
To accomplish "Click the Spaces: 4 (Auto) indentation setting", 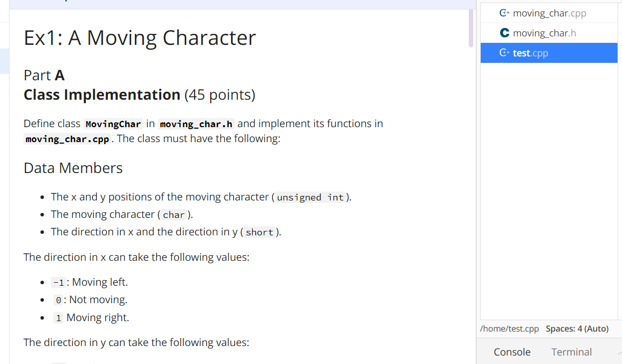I will pyautogui.click(x=577, y=329).
